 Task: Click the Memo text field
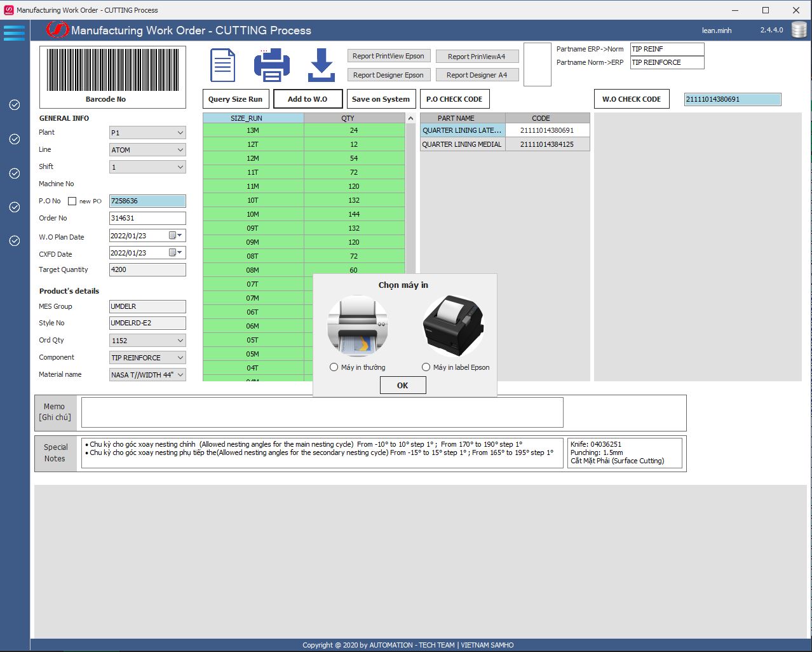click(x=322, y=412)
